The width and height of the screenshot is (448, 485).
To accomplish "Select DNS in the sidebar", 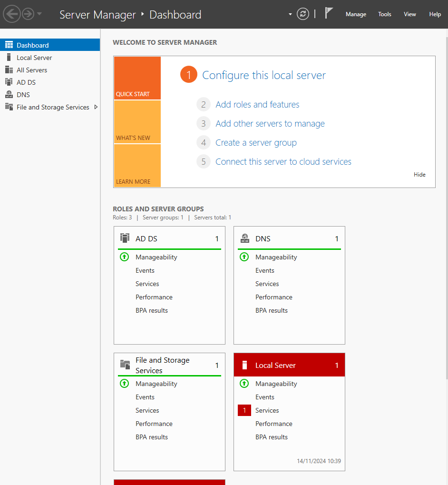I will pyautogui.click(x=50, y=95).
